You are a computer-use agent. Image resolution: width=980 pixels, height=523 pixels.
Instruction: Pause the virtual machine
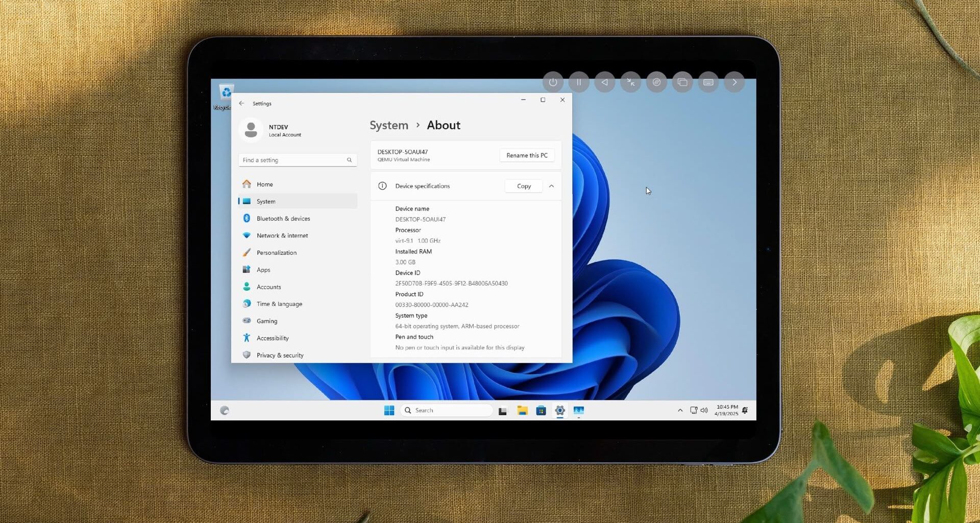[x=579, y=82]
